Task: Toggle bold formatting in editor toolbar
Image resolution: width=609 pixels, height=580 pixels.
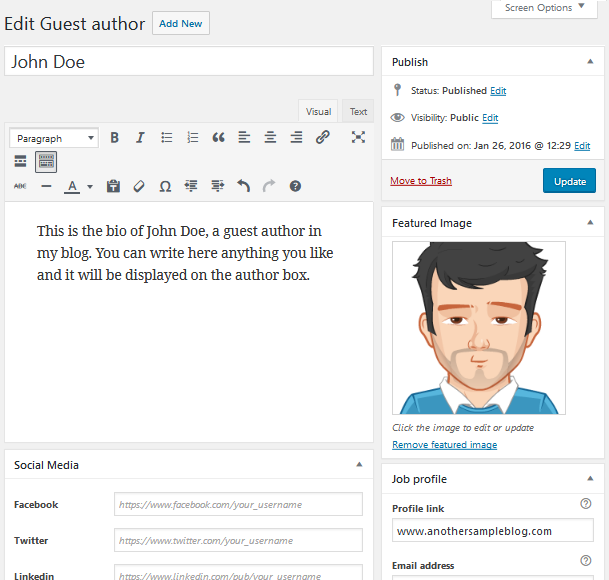Action: [115, 138]
